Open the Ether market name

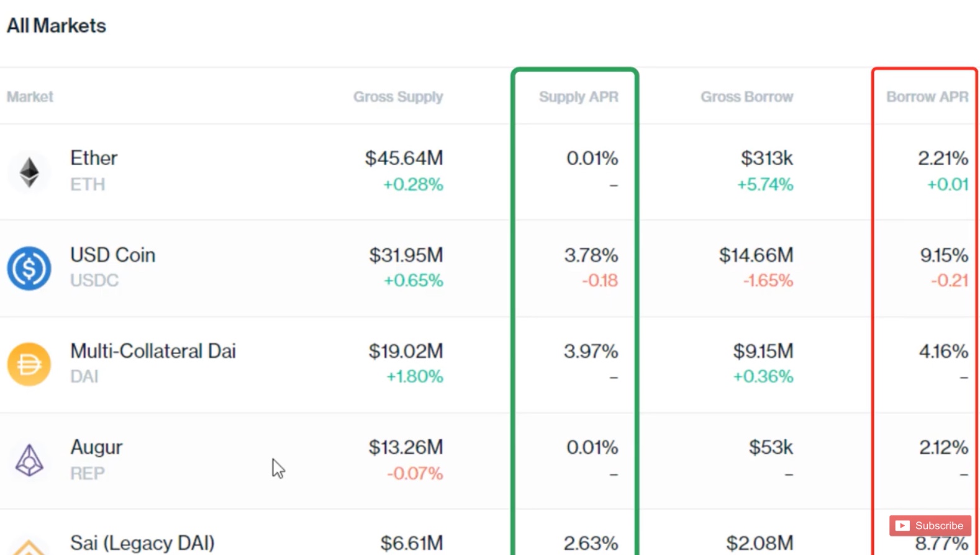pos(94,158)
